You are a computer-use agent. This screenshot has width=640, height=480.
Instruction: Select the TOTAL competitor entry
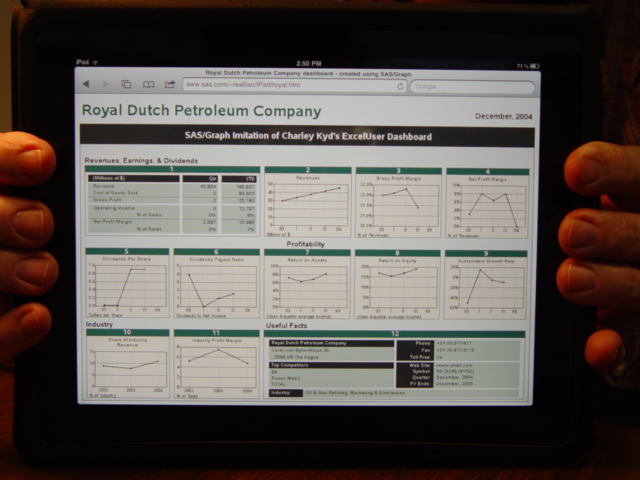click(278, 384)
